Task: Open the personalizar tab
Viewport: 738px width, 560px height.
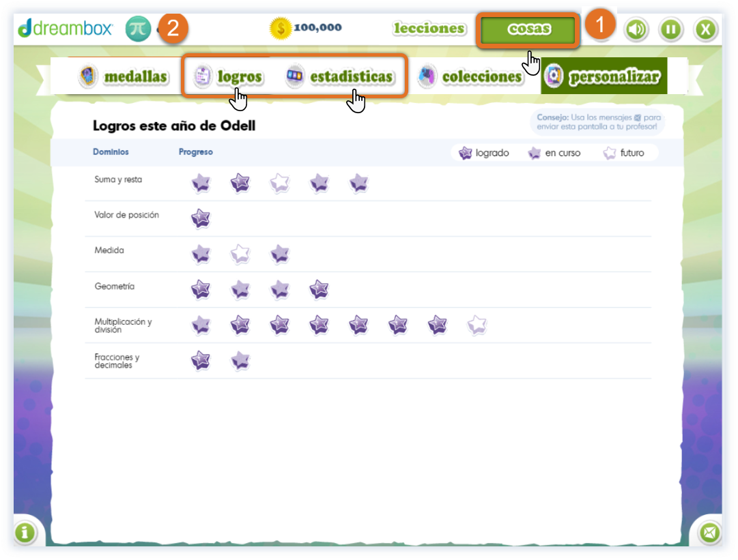Action: click(604, 76)
